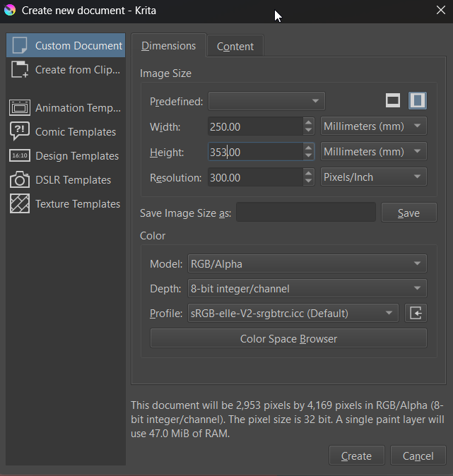Open the Width units dropdown
The width and height of the screenshot is (453, 476).
coord(373,126)
